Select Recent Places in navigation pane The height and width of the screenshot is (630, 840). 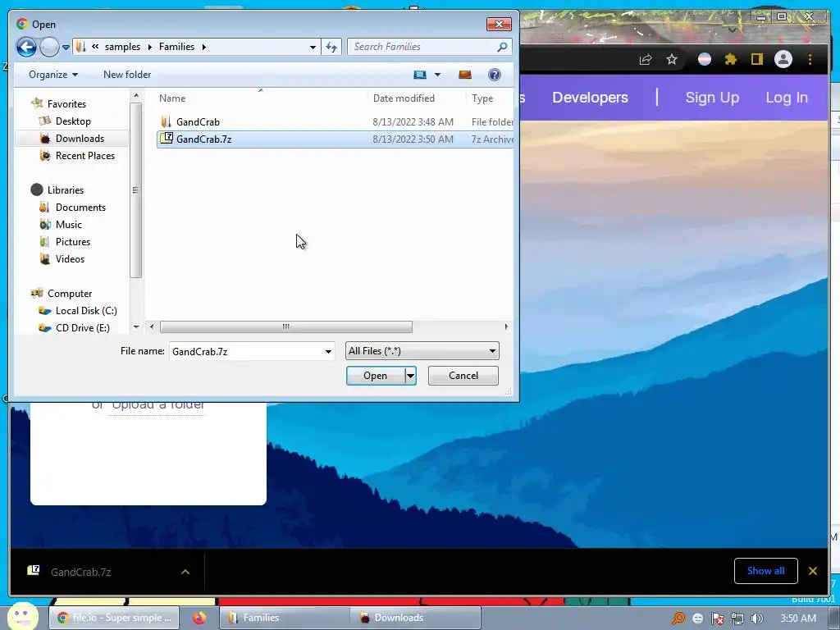pos(84,155)
